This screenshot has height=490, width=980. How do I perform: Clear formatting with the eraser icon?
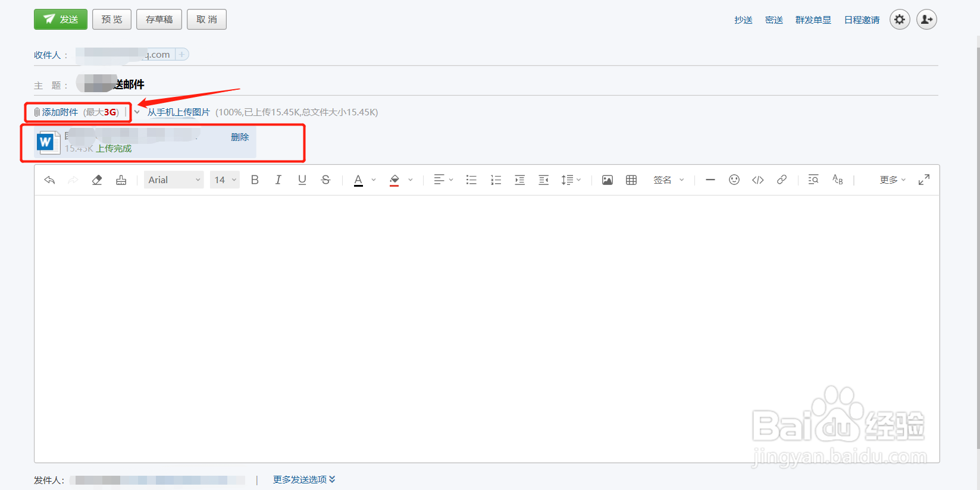pyautogui.click(x=97, y=180)
